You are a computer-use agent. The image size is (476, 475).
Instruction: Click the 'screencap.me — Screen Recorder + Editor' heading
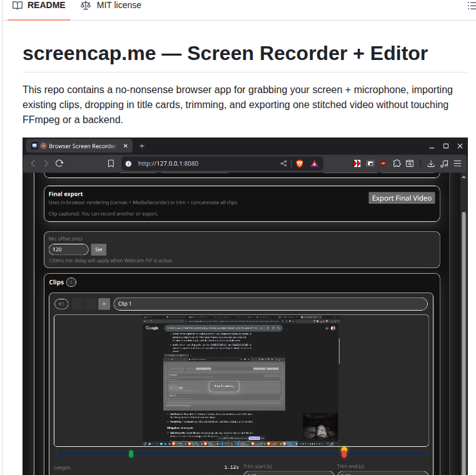click(225, 53)
